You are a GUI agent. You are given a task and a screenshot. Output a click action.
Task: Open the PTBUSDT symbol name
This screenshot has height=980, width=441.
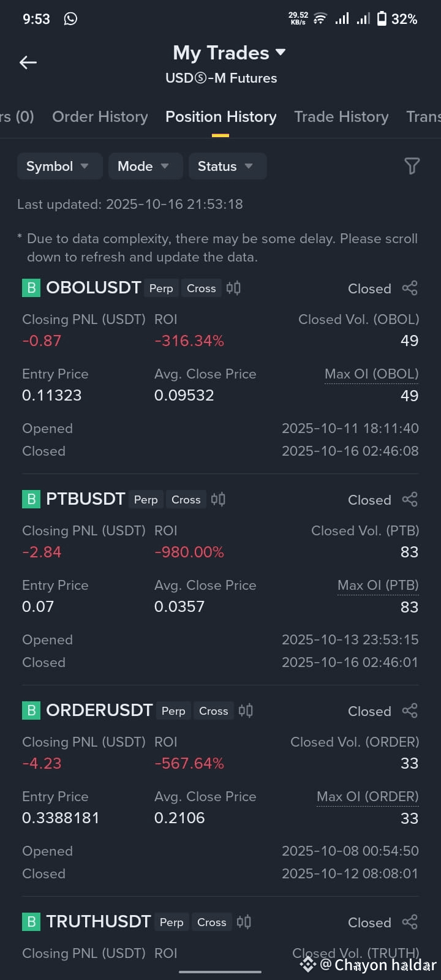pos(86,499)
